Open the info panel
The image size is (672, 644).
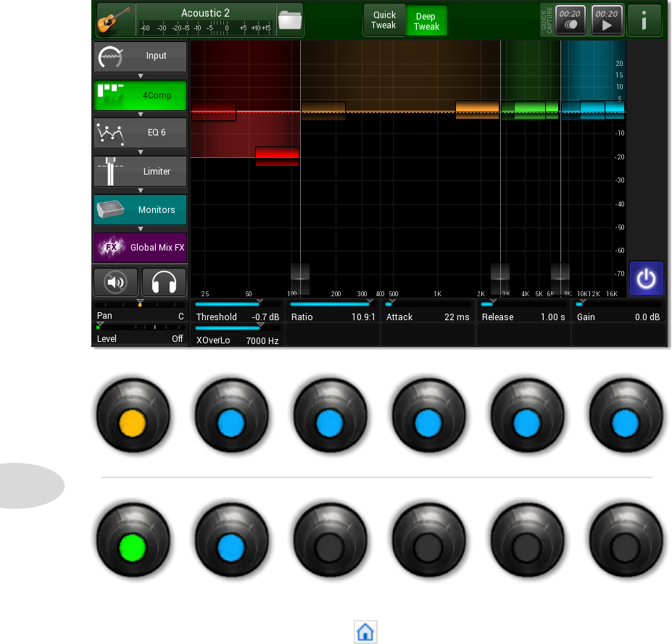[644, 20]
